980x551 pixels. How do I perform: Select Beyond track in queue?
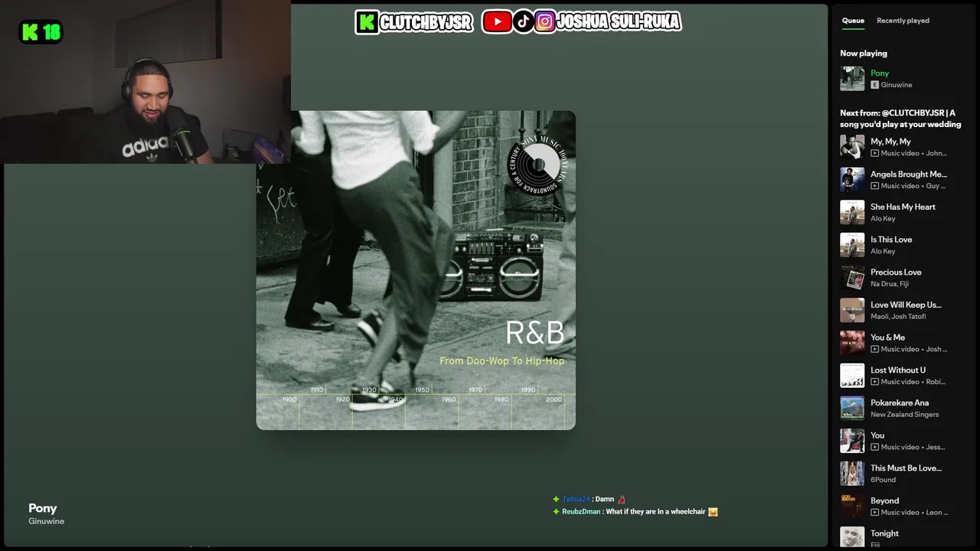point(884,500)
